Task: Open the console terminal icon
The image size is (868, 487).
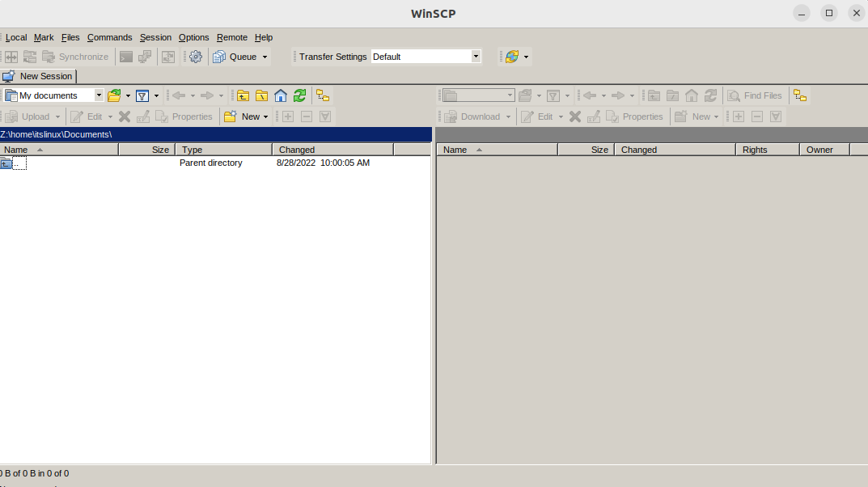Action: coord(126,57)
